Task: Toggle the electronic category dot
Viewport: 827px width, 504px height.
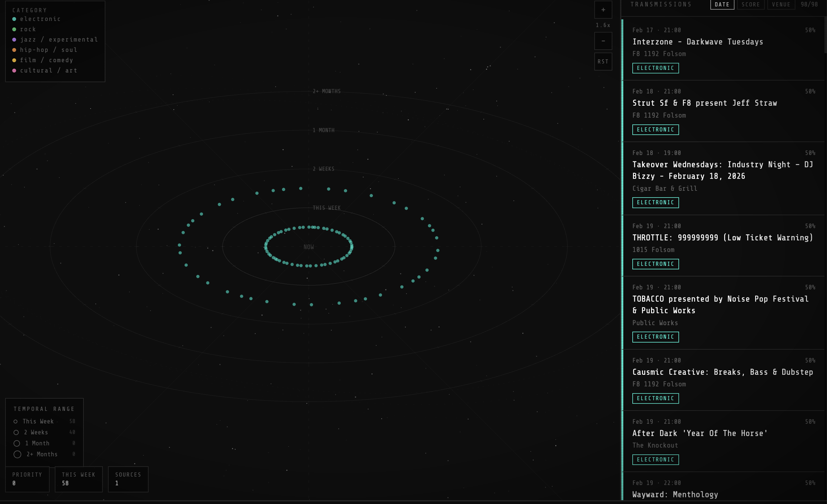Action: click(14, 19)
